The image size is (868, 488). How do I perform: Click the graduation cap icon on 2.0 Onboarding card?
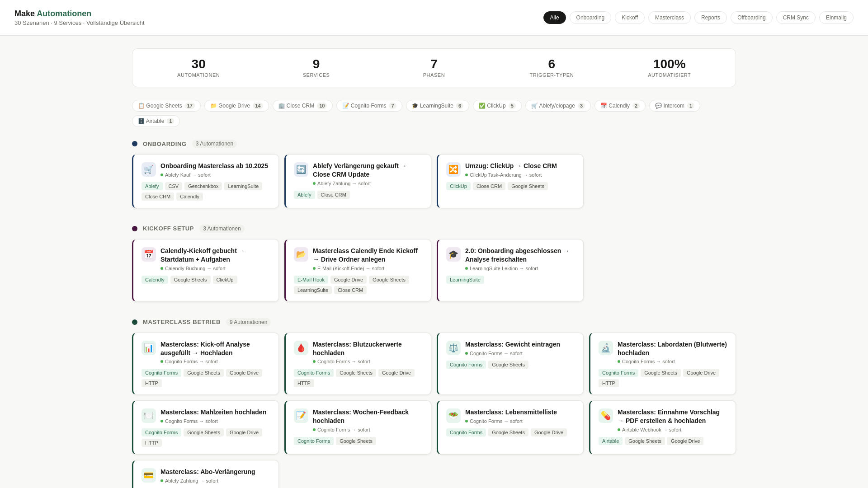[453, 254]
